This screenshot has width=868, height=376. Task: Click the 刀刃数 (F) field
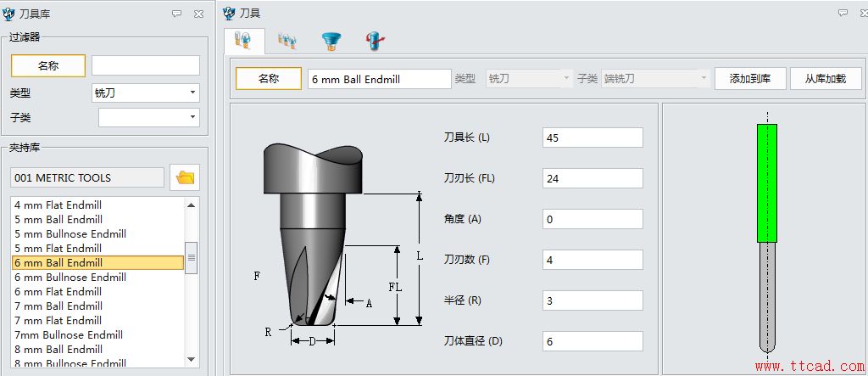click(593, 260)
